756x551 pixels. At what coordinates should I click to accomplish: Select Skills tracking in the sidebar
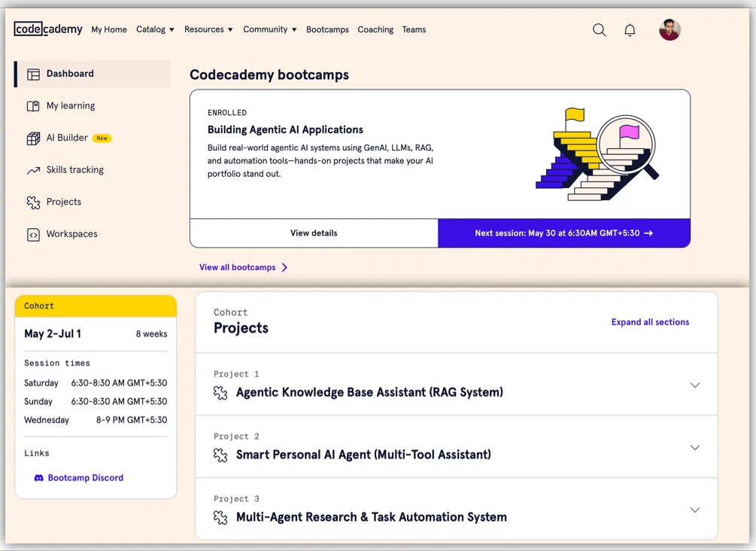pyautogui.click(x=74, y=170)
